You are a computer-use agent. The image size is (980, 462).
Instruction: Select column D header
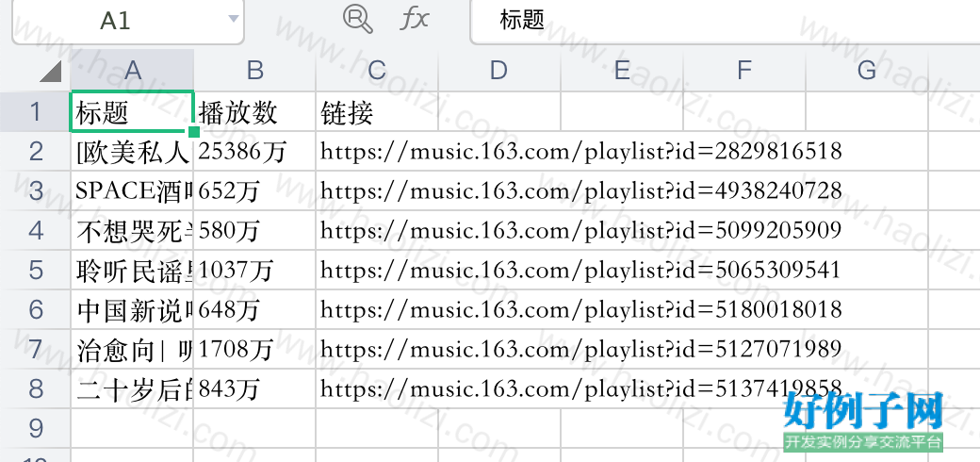pyautogui.click(x=499, y=71)
